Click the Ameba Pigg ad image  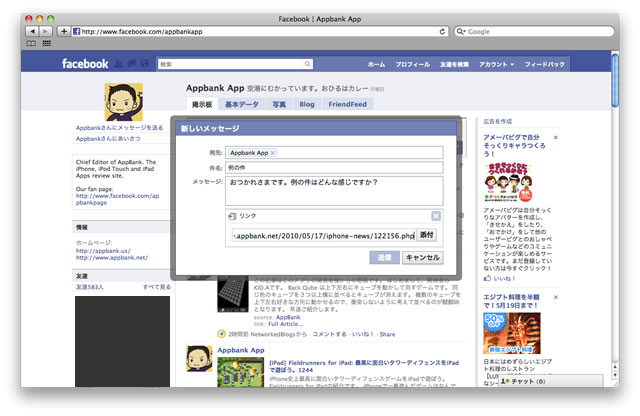point(508,182)
